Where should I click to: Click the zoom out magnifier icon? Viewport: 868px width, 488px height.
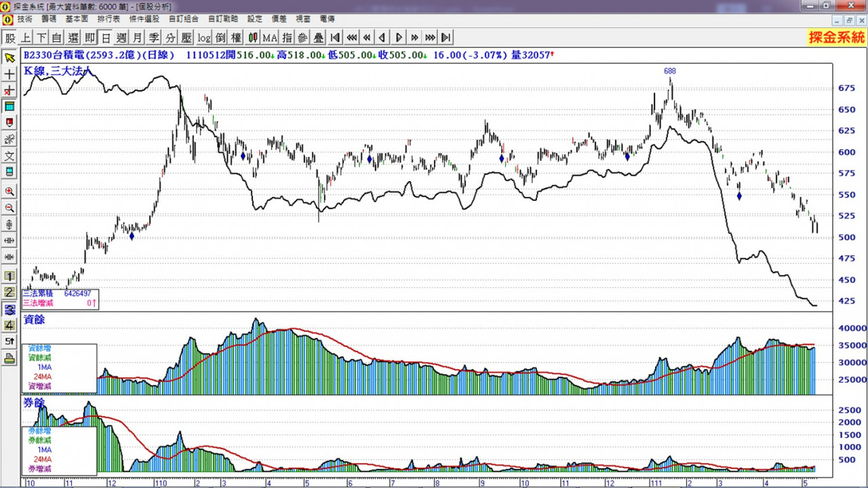coord(9,208)
